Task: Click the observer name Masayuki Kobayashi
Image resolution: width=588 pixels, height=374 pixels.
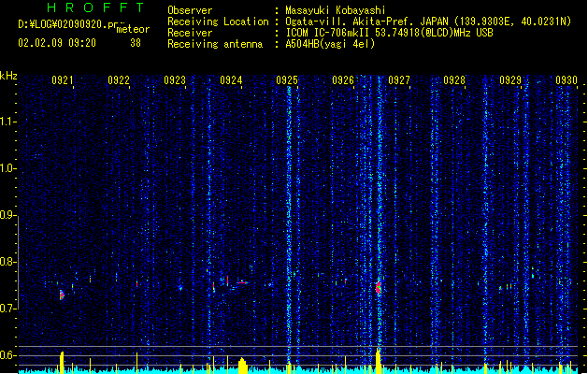Action: point(335,10)
